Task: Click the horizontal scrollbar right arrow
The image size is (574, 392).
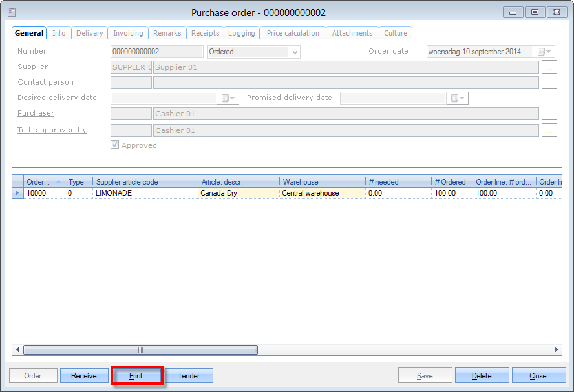Action: click(x=557, y=349)
